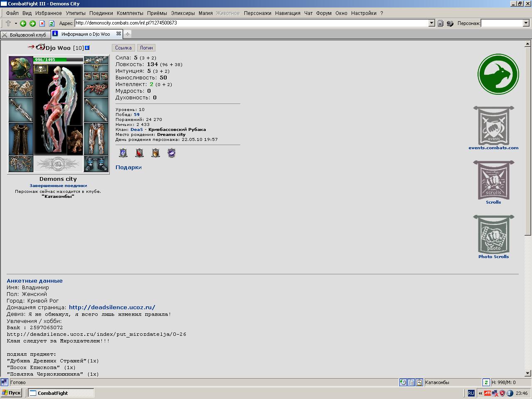The height and width of the screenshot is (399, 532).
Task: Click the green refresh icon beside H: 998/M: 0
Action: pos(486,382)
